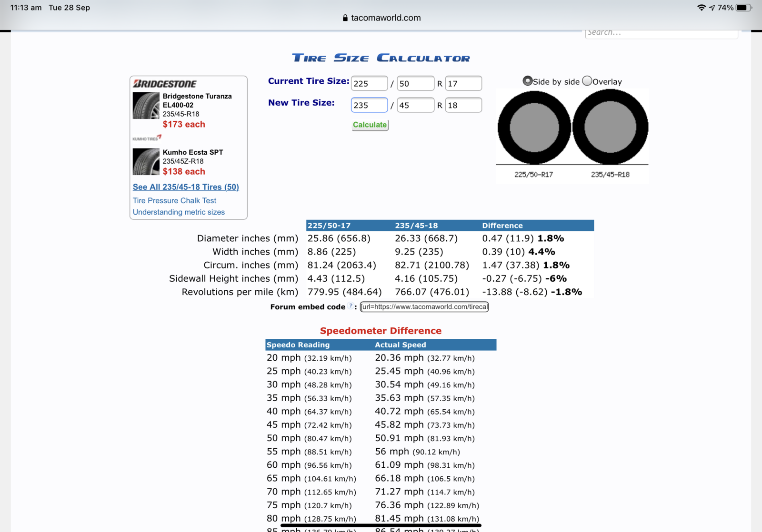This screenshot has width=762, height=532.
Task: Open See All 235/45-18 Tires link
Action: click(186, 187)
